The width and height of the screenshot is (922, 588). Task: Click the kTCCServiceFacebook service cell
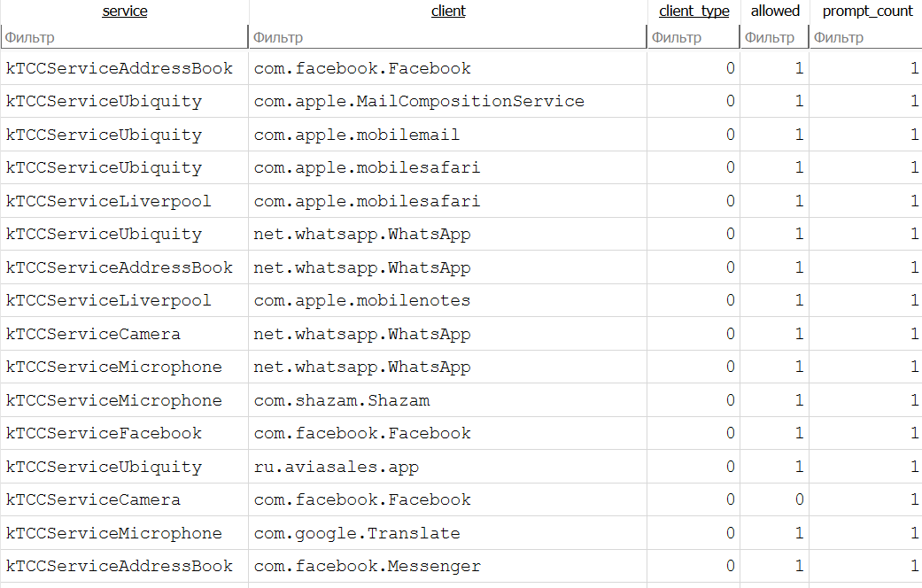pos(104,433)
